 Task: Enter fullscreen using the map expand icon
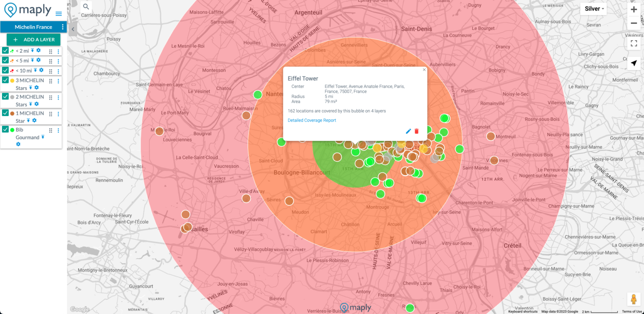[634, 43]
